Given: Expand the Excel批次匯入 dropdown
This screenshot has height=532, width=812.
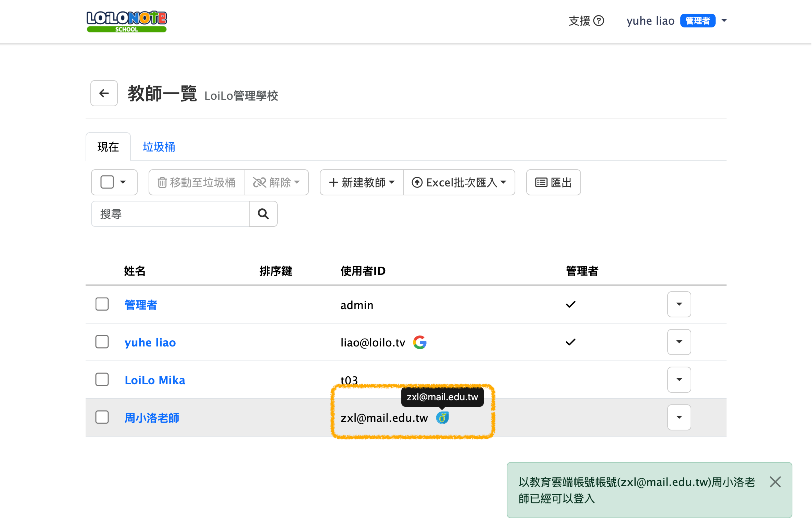Looking at the screenshot, I should (x=459, y=182).
